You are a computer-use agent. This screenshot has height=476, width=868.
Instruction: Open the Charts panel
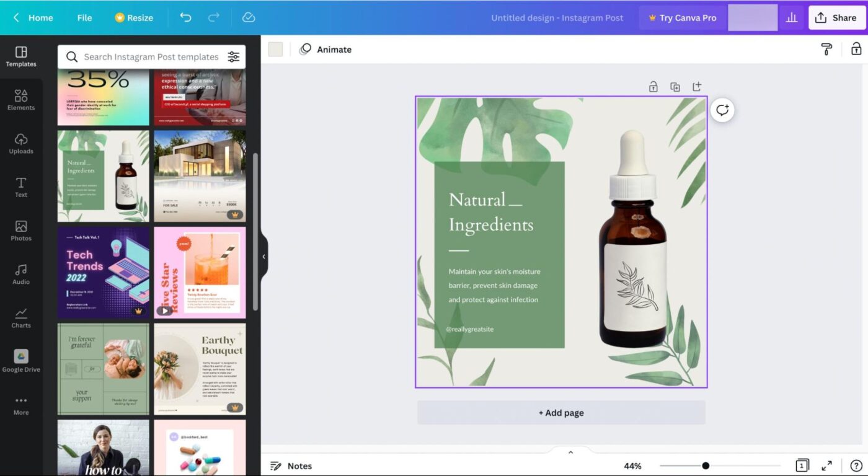coord(21,317)
